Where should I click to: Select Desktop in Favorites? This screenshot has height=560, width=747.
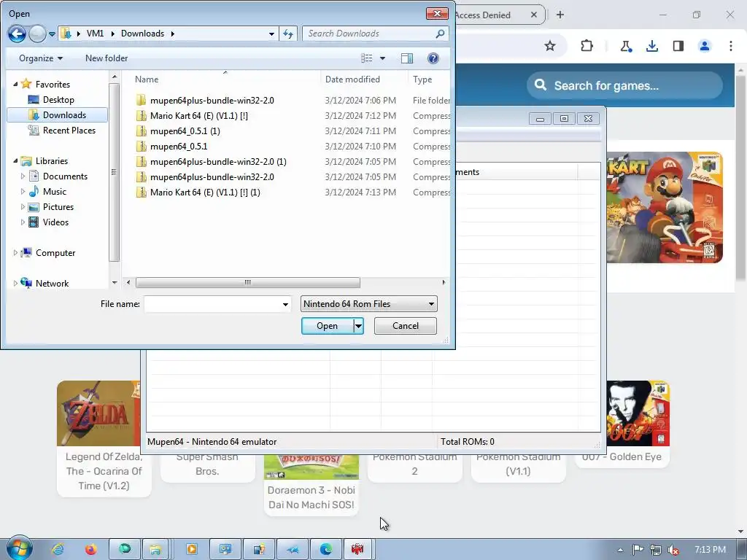tap(58, 99)
